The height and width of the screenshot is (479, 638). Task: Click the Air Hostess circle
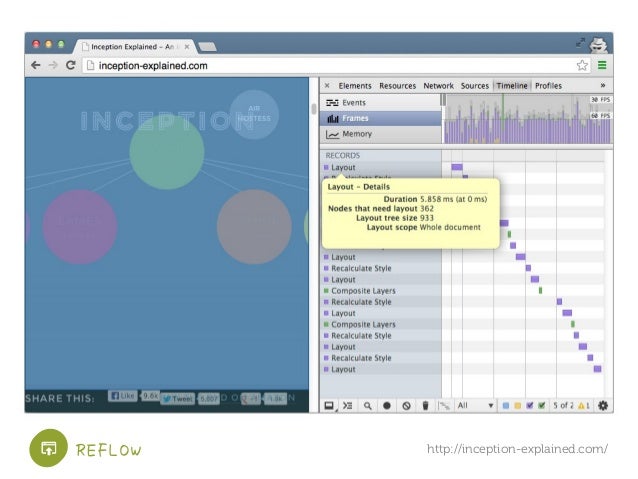point(254,114)
